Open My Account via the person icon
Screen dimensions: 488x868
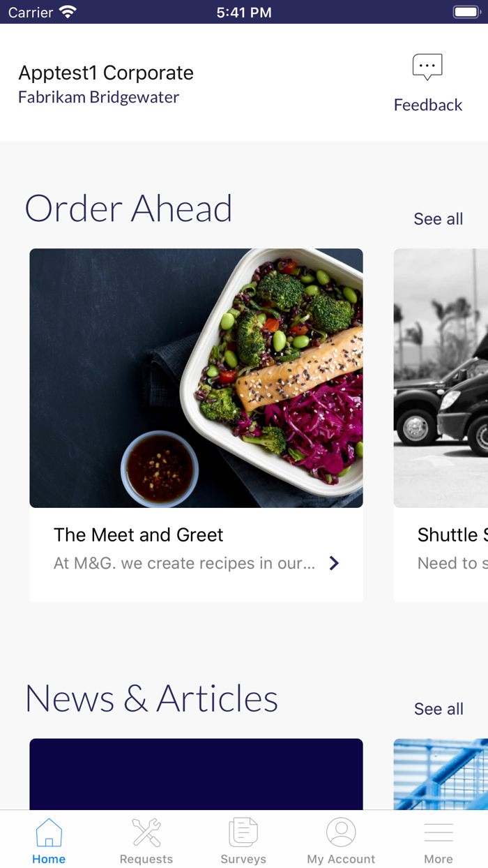pos(341,831)
